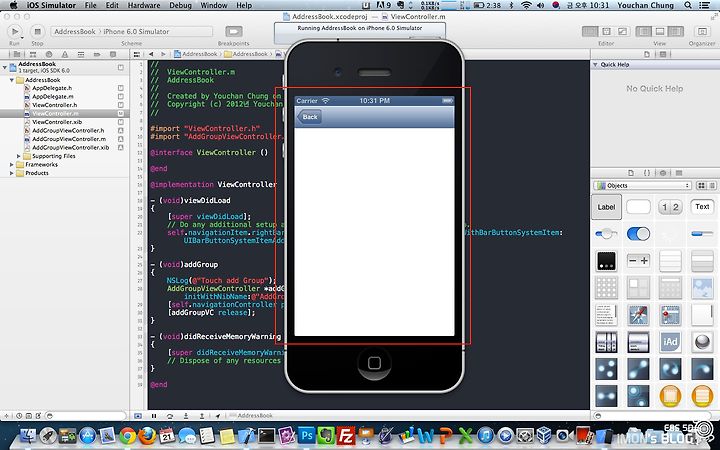
Task: Toggle the Utilities pane view button
Action: (x=676, y=31)
